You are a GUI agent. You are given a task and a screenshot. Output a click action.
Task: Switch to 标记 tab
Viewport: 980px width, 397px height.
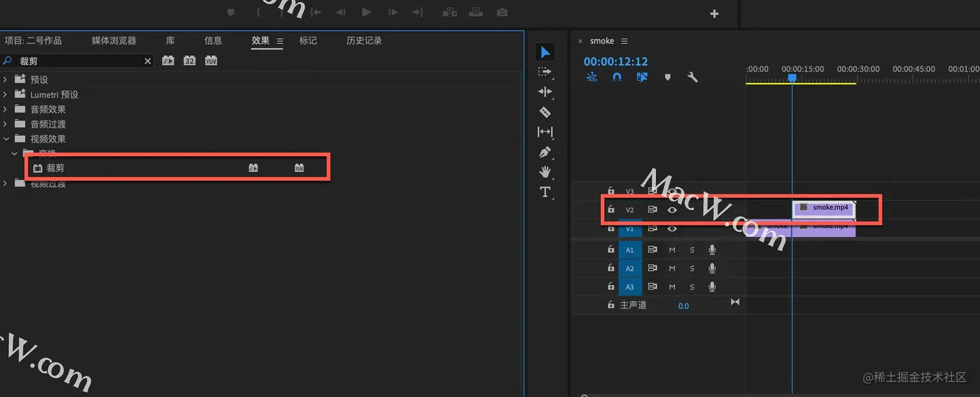308,40
